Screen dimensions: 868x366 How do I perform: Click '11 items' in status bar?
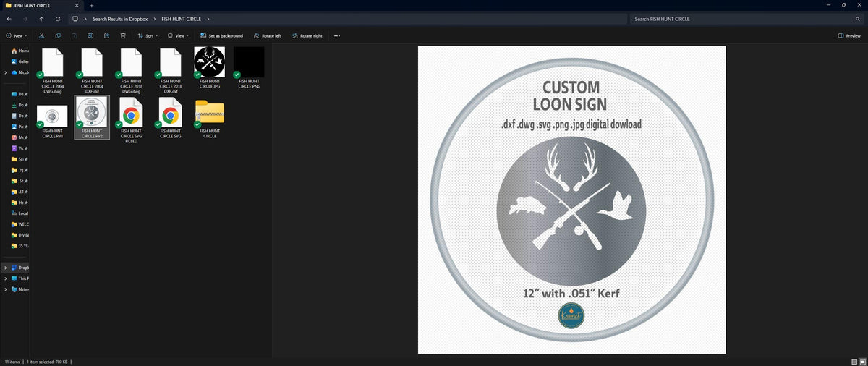coord(12,361)
